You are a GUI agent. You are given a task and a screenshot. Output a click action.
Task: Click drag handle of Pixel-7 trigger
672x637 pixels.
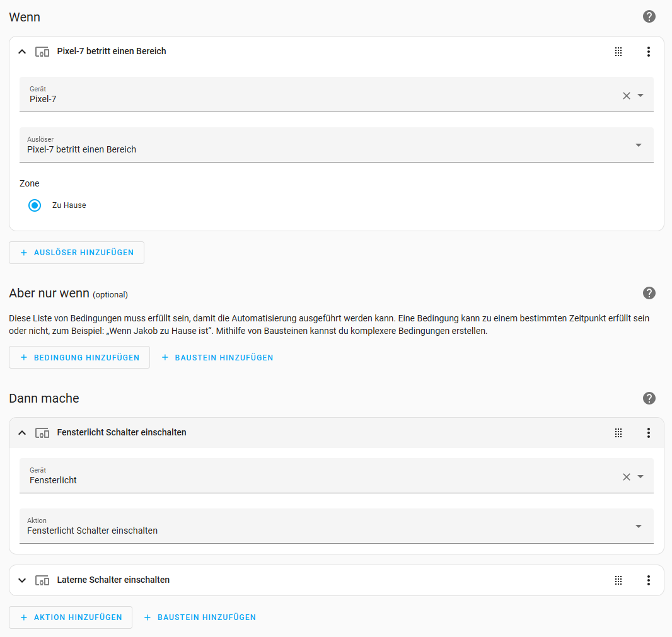click(618, 52)
